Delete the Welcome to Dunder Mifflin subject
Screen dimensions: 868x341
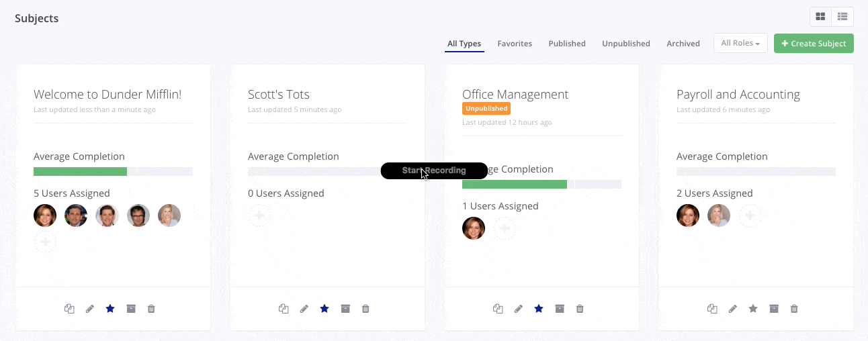(x=151, y=309)
